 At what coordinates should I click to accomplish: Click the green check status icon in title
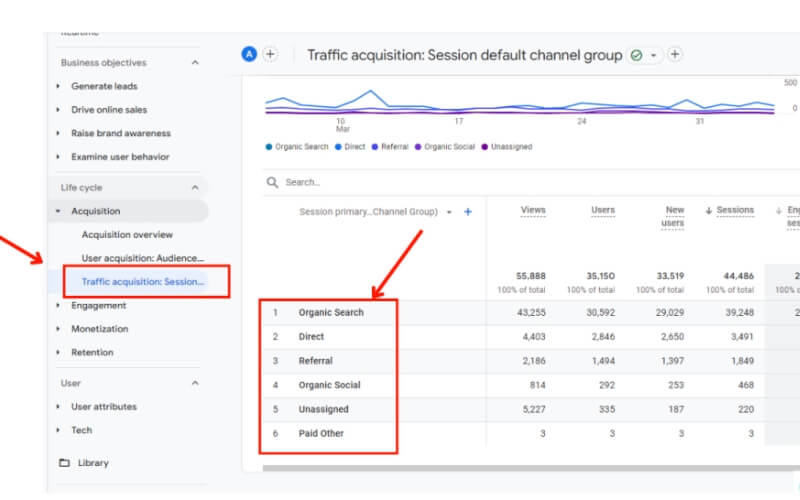pyautogui.click(x=636, y=55)
